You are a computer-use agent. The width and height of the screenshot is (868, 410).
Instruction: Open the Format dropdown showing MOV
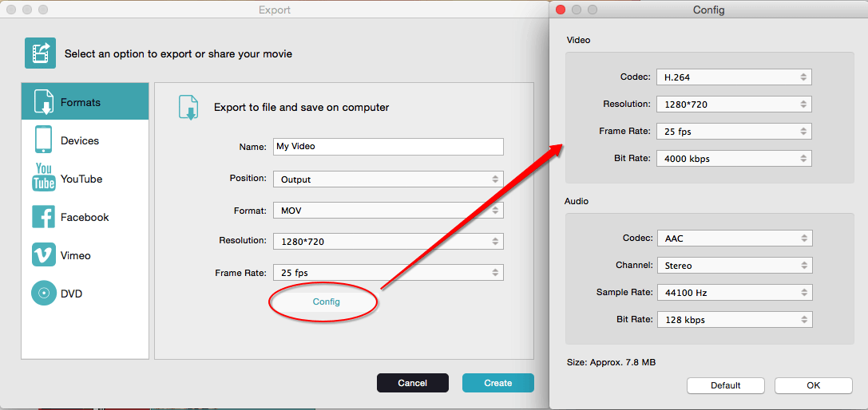coord(388,211)
